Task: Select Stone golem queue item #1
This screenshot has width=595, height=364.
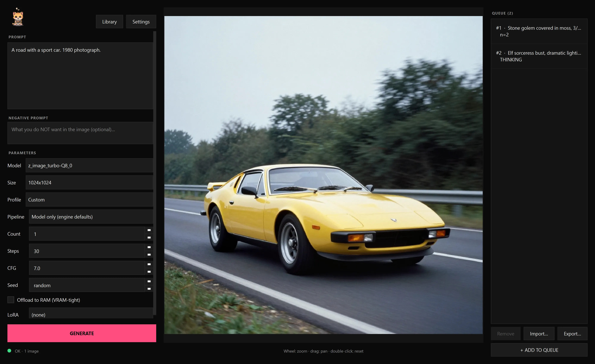Action: tap(539, 31)
